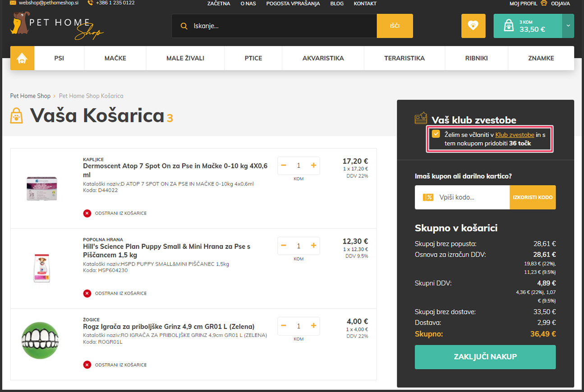Viewport: 584px width, 392px height.
Task: Click ODSTRANI IZ KOŠARICE under Dermoscent
Action: pos(120,213)
